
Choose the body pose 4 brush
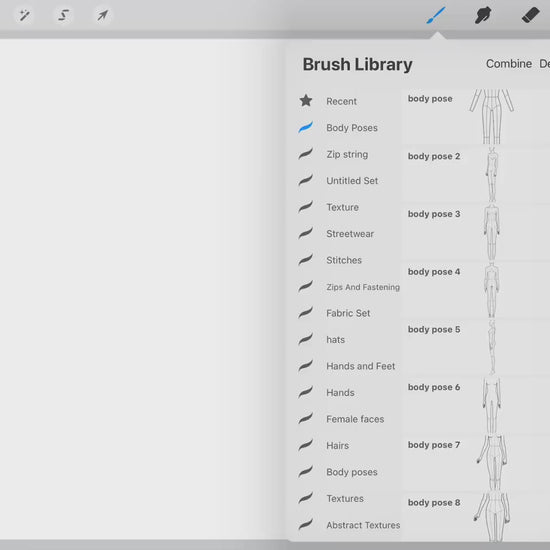click(x=476, y=290)
